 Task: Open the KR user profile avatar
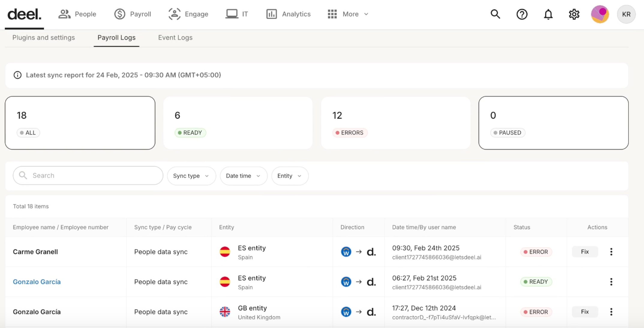click(626, 14)
